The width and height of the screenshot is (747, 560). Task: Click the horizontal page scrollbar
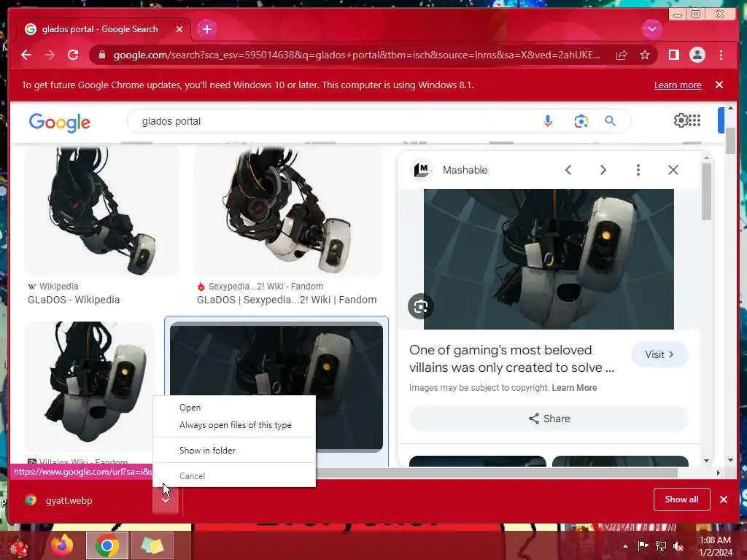[495, 472]
